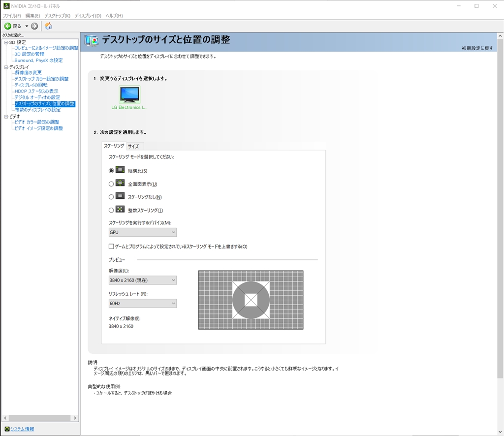
Task: Select the 縦横比(S) radio button
Action: pyautogui.click(x=111, y=171)
